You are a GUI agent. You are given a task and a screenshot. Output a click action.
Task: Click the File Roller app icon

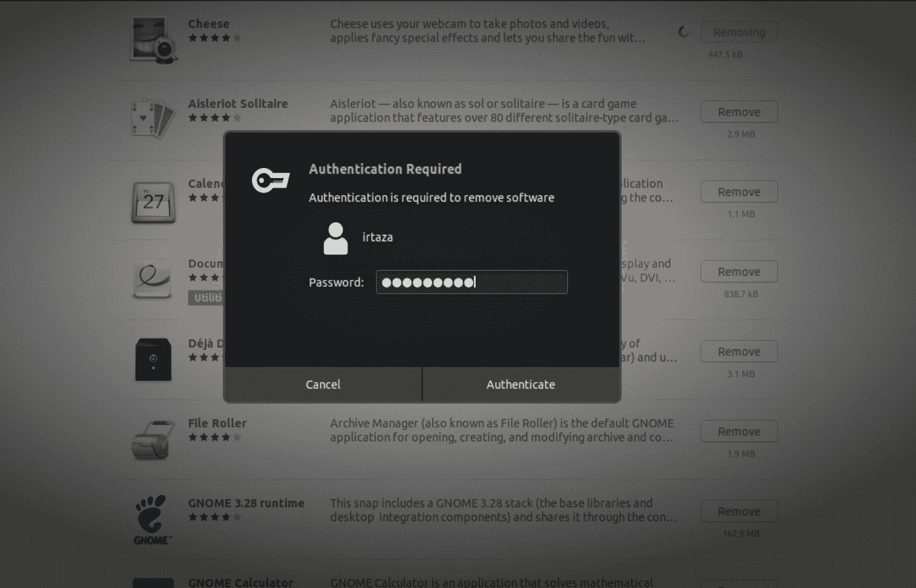click(152, 440)
